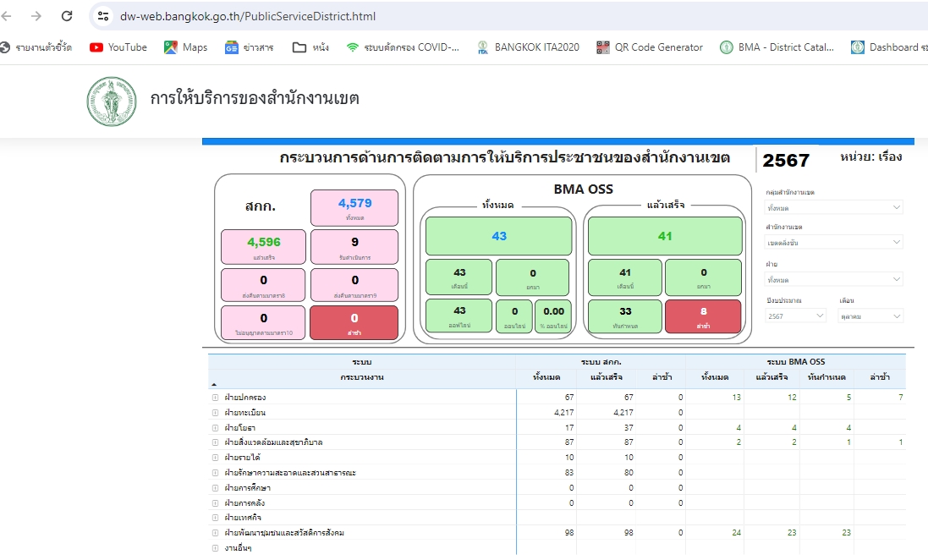This screenshot has height=560, width=928.
Task: Click the Bangkok BMA emblem logo
Action: click(x=111, y=102)
